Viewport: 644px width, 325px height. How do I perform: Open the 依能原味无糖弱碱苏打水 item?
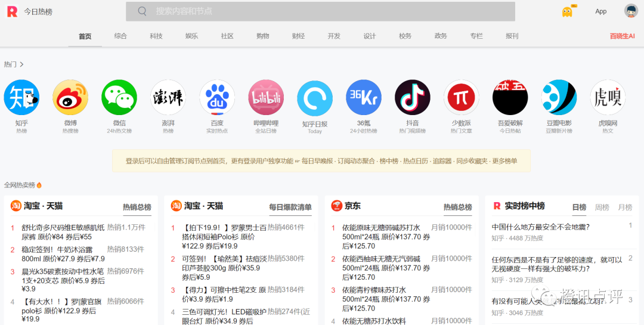tap(386, 237)
